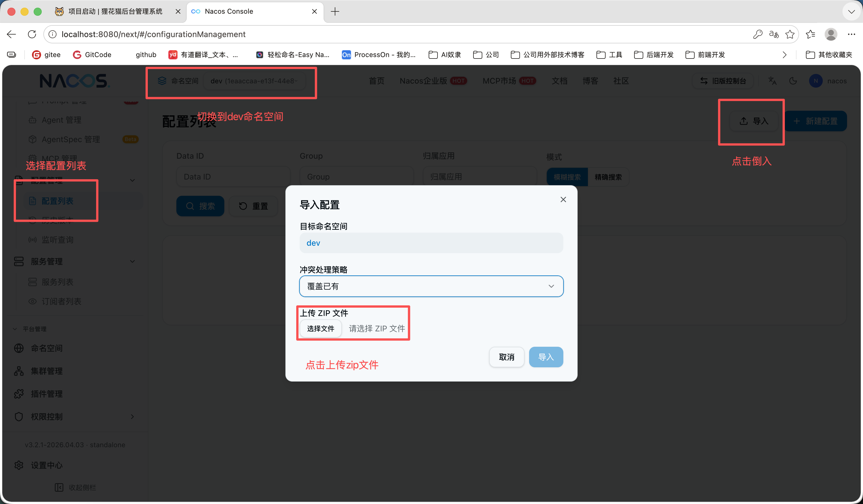Collapse the 服务管理 section chevron
Screen dimensions: 863x504
pos(132,261)
